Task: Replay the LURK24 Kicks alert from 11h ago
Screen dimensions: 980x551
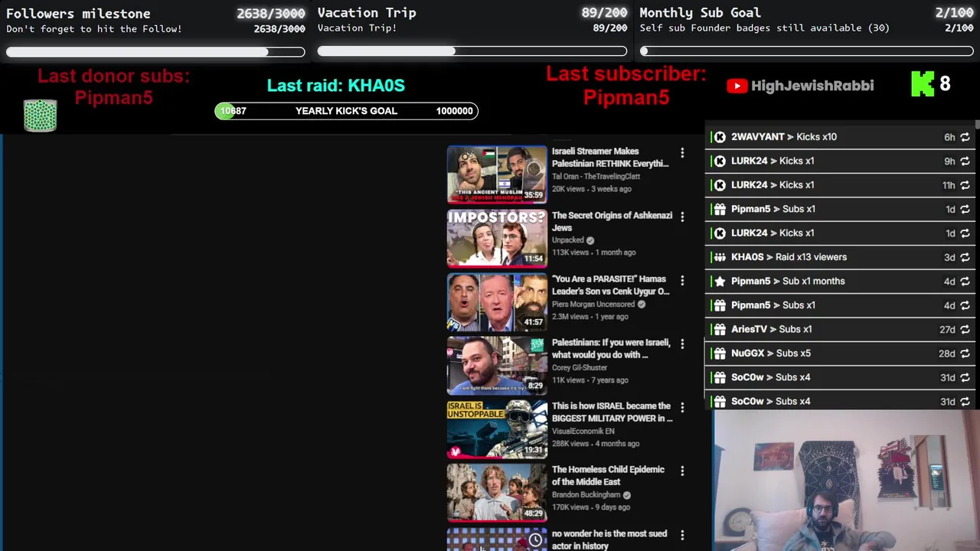Action: click(965, 185)
